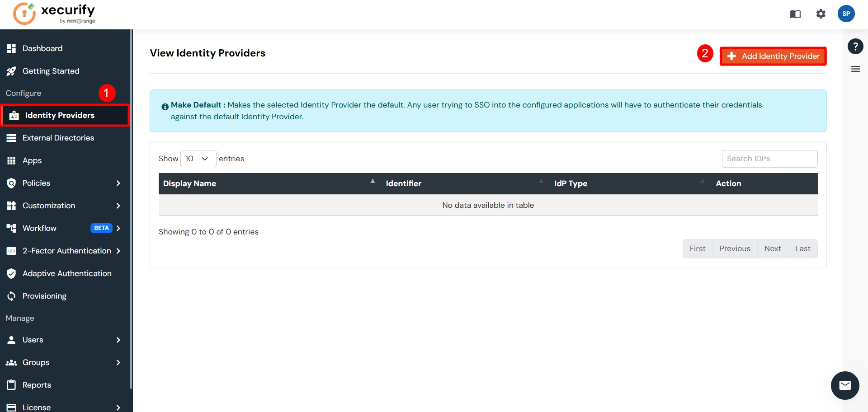Click the info icon before Make Default

[165, 107]
